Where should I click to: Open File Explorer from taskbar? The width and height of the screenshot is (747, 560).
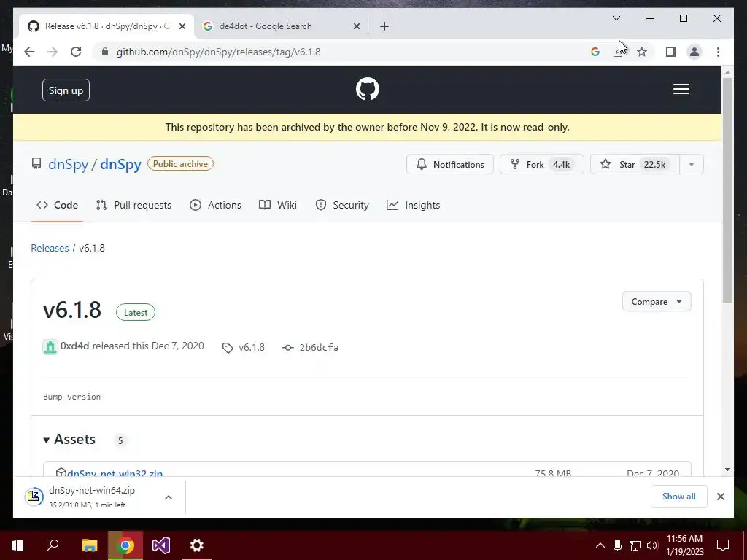click(x=89, y=545)
